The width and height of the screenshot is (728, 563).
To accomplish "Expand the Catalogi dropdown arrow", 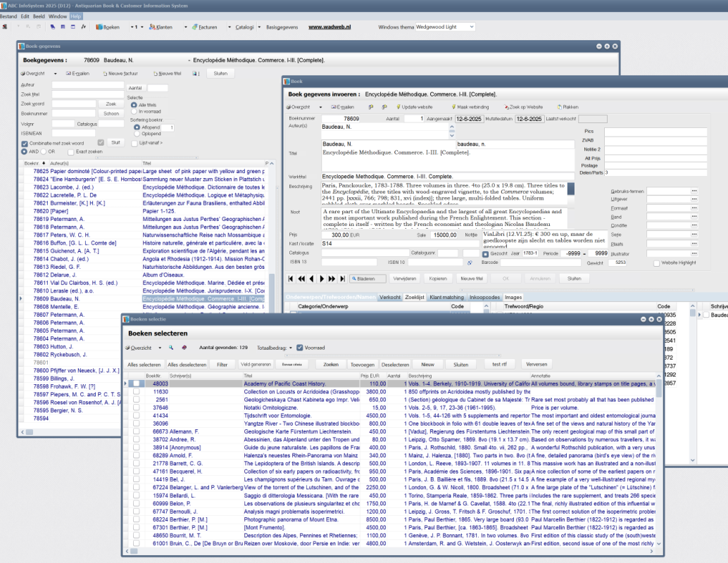I will tap(259, 27).
